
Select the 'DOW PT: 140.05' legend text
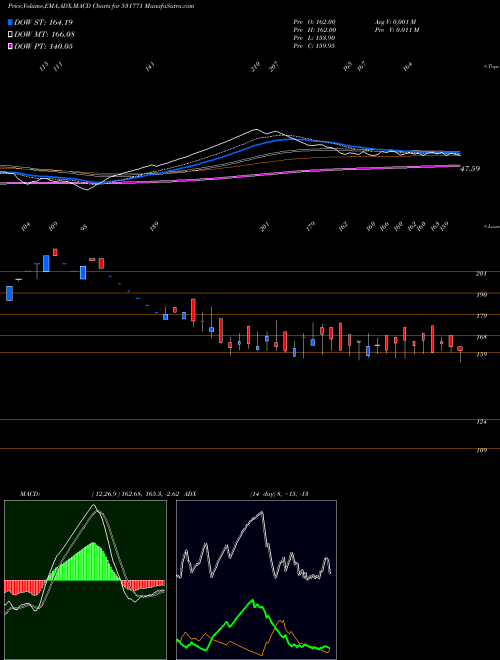point(43,46)
